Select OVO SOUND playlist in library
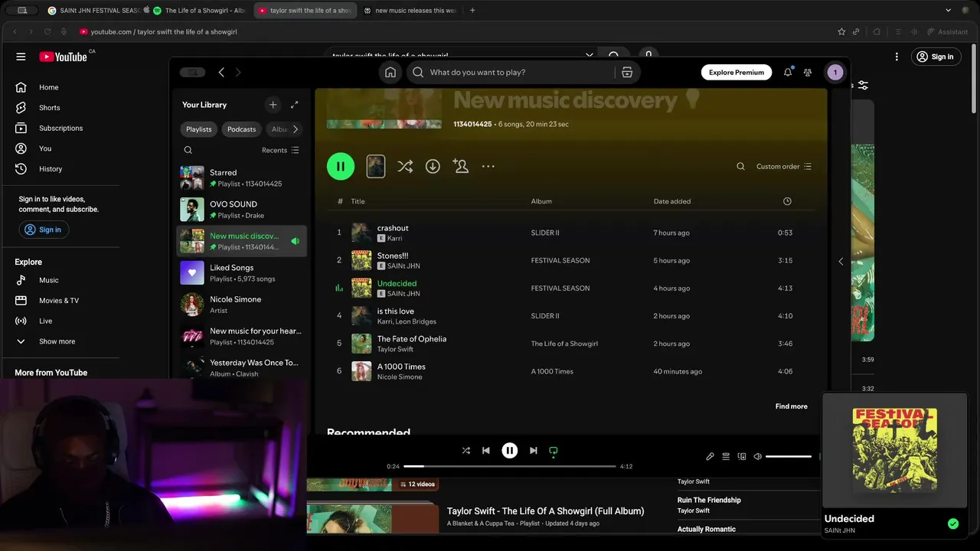The height and width of the screenshot is (551, 980). [241, 209]
